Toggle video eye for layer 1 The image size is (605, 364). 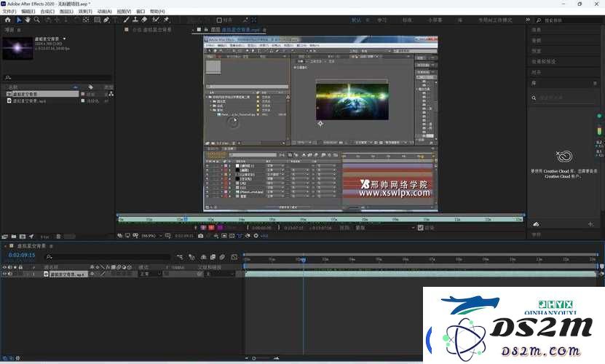[x=4, y=274]
